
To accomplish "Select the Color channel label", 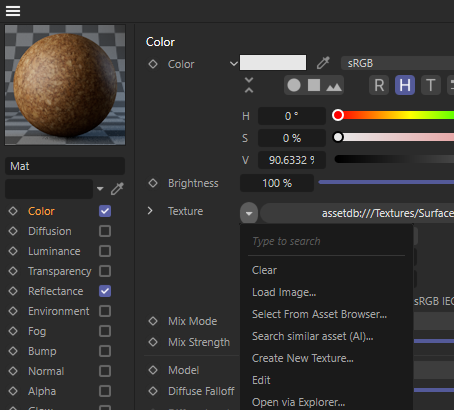I will pos(41,211).
